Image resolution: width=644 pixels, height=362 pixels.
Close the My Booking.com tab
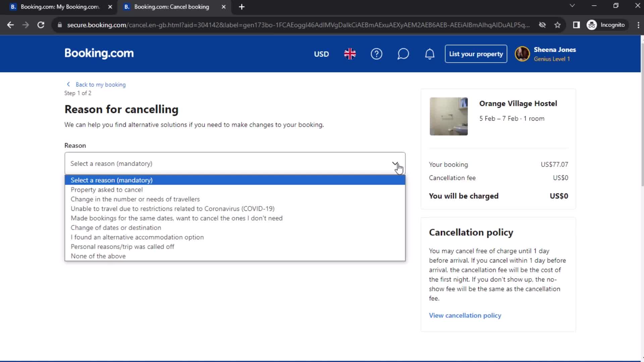pyautogui.click(x=110, y=7)
